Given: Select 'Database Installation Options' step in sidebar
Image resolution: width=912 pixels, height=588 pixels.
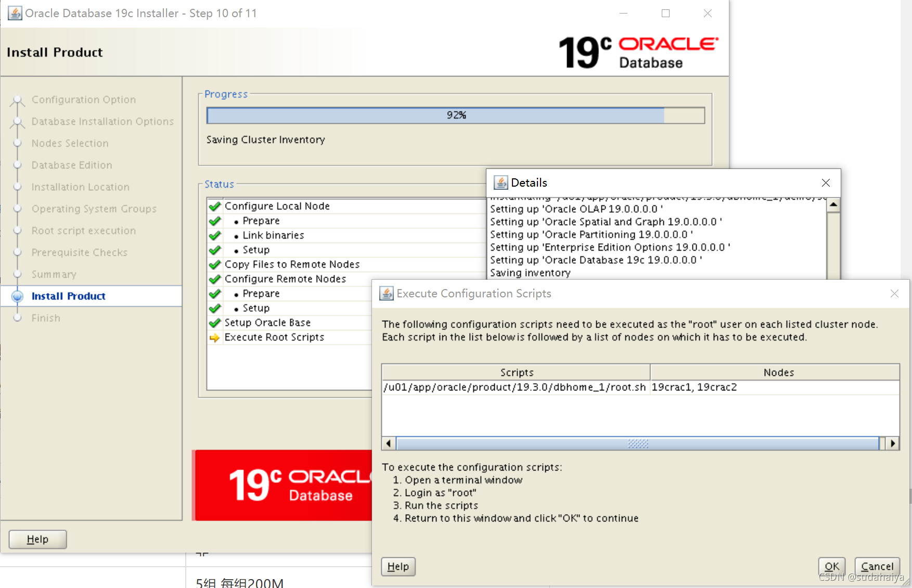Looking at the screenshot, I should tap(102, 121).
